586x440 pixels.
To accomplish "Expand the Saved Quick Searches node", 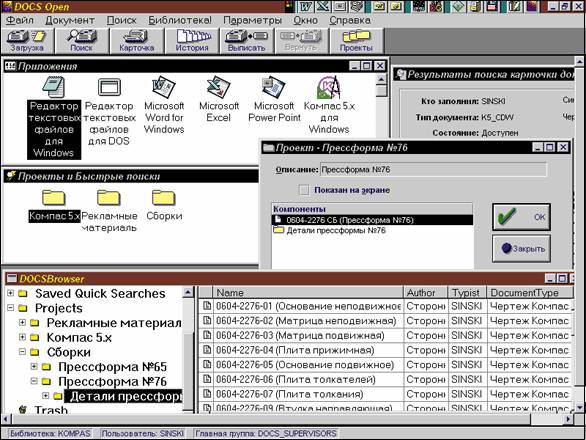I will (x=11, y=293).
